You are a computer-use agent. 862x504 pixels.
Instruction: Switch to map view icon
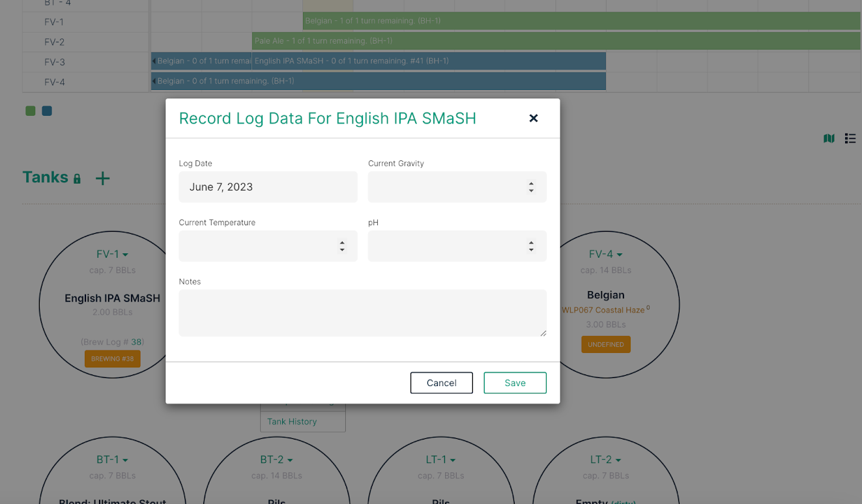(x=829, y=138)
